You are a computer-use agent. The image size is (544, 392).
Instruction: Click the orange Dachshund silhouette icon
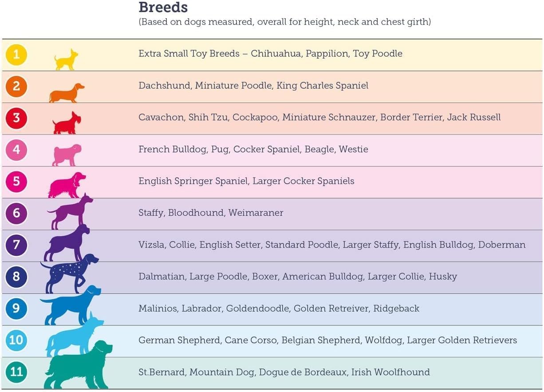point(67,93)
